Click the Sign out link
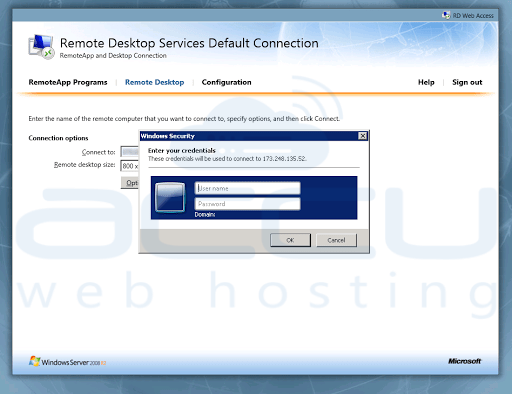This screenshot has height=394, width=512. click(467, 82)
